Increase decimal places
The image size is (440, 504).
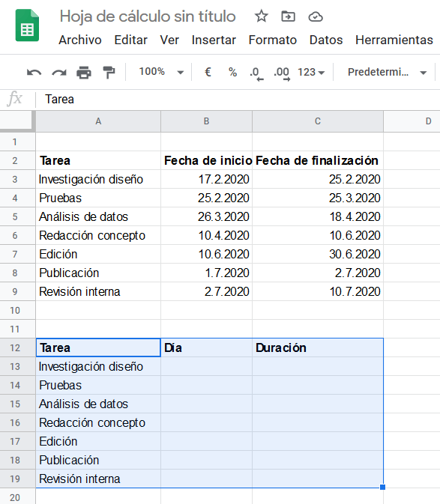(282, 73)
